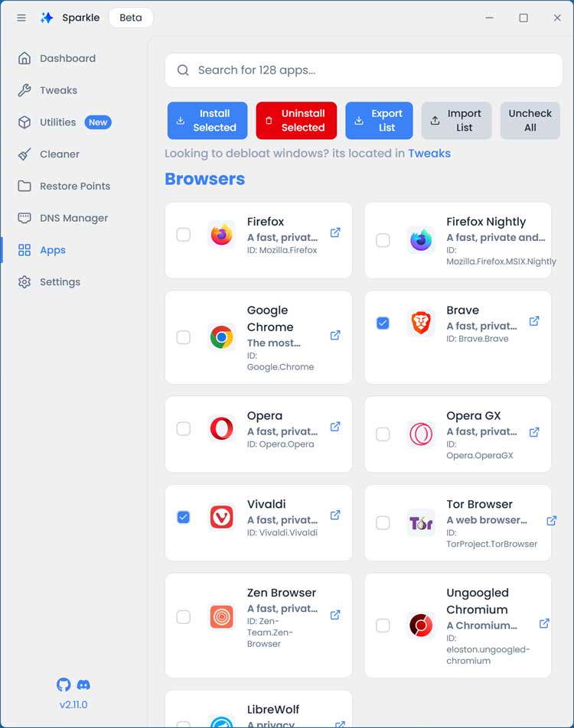Click the Sparkle logo star icon

47,18
